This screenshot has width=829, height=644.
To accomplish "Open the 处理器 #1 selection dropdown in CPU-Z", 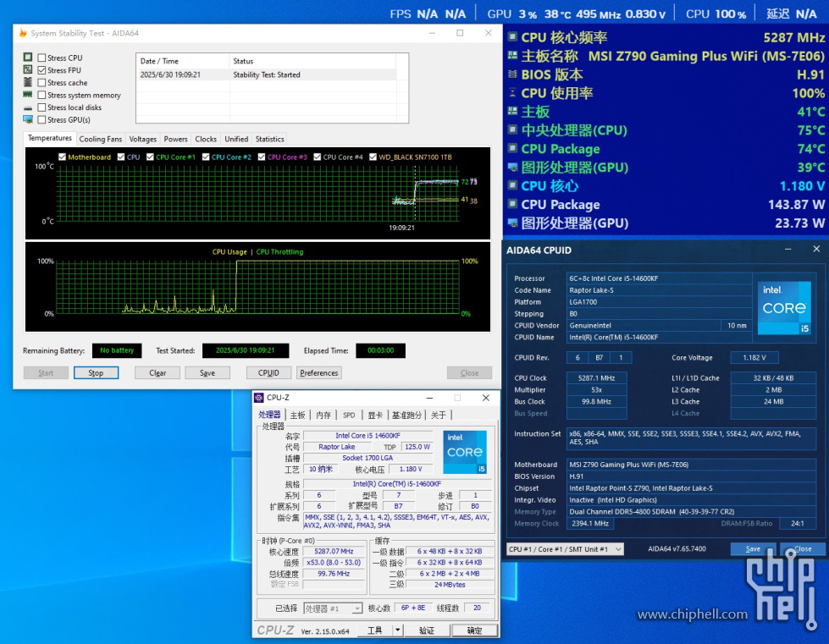I will (333, 608).
